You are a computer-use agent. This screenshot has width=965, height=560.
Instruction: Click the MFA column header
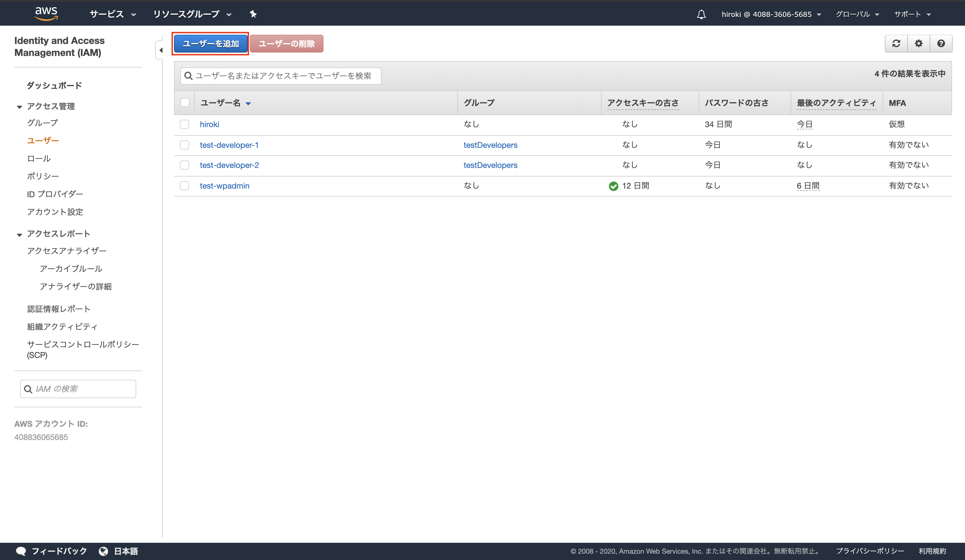[x=897, y=103]
